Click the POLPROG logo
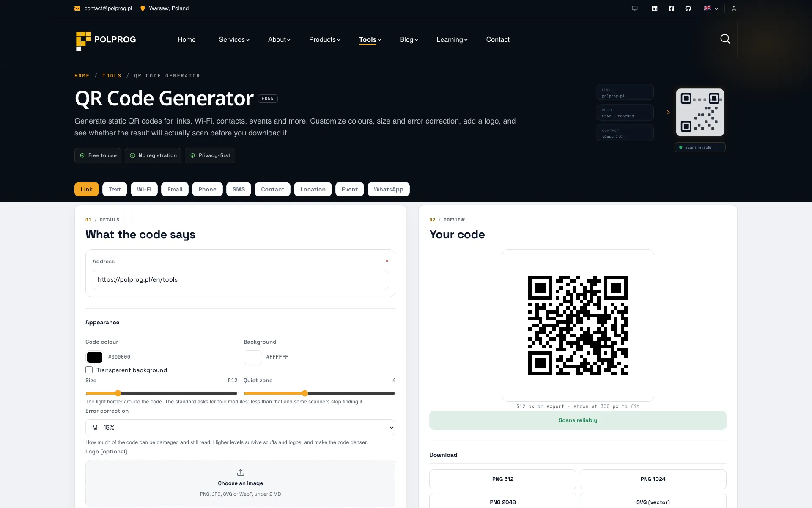This screenshot has width=812, height=508. (106, 41)
